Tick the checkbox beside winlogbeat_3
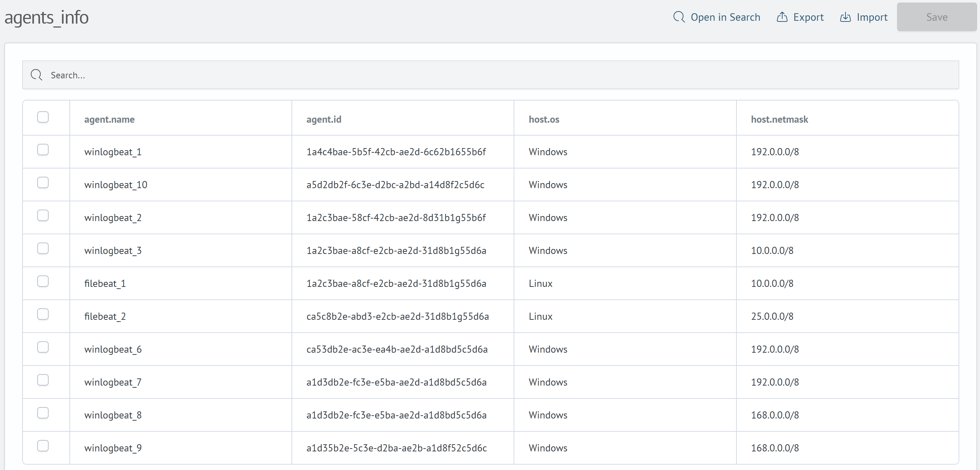980x470 pixels. (43, 248)
